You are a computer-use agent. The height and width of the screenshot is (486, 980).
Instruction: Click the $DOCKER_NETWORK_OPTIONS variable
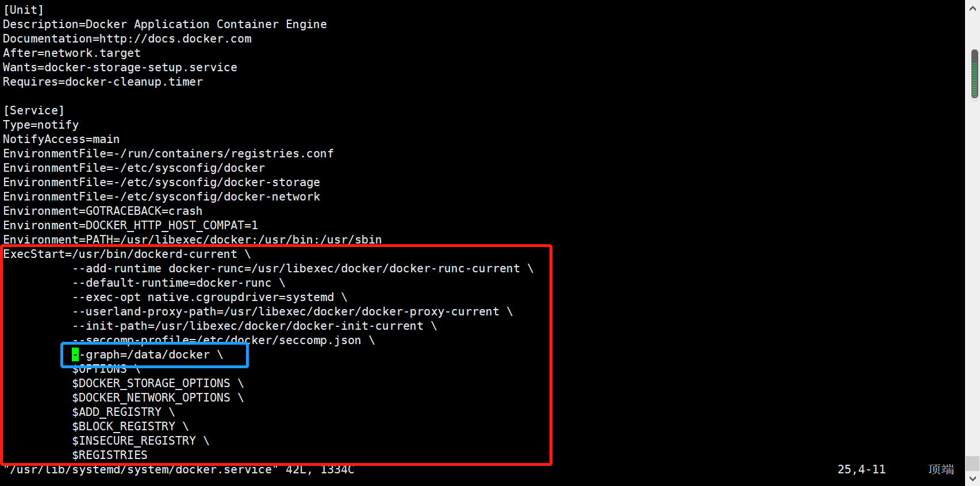tap(151, 398)
